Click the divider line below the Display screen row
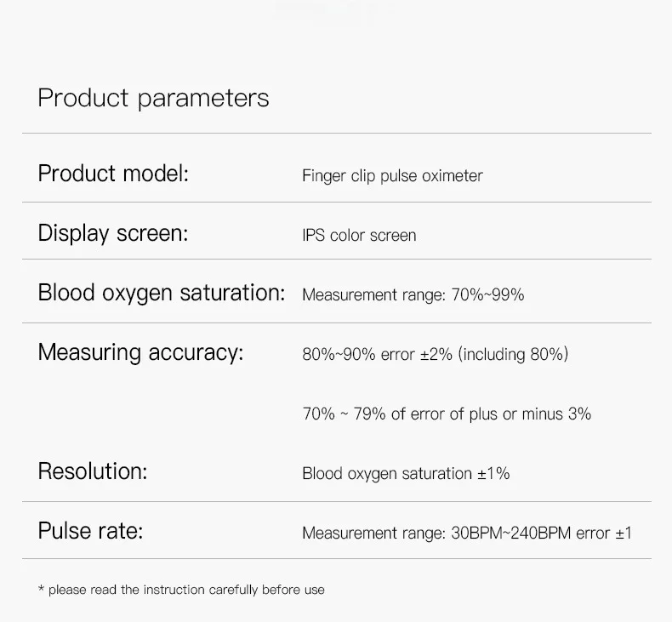 coord(336,260)
